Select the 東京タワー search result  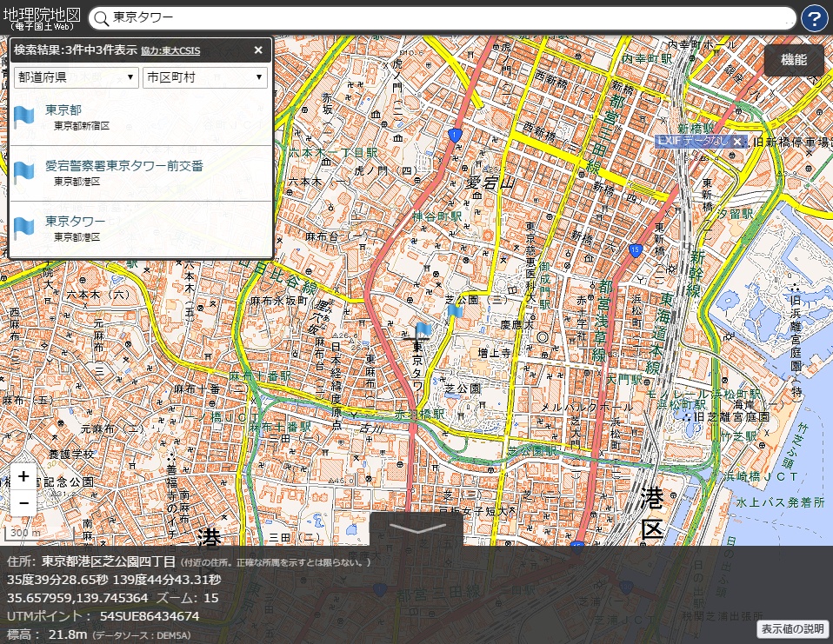[76, 222]
